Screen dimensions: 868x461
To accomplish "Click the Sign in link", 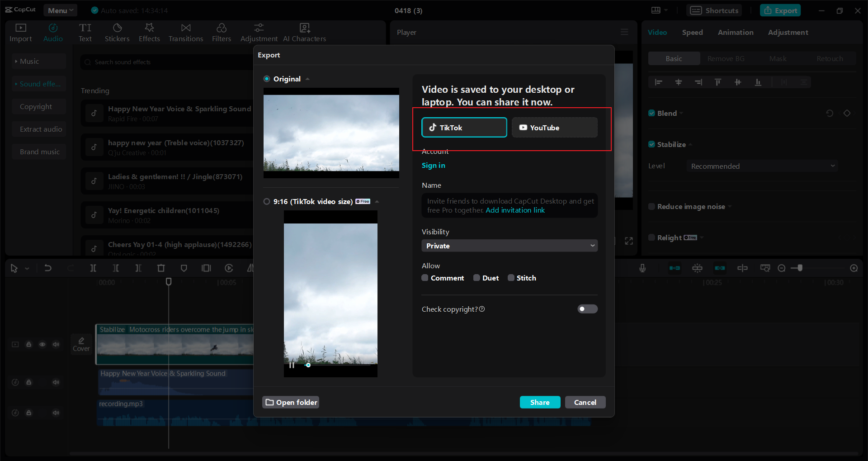I will (x=433, y=165).
